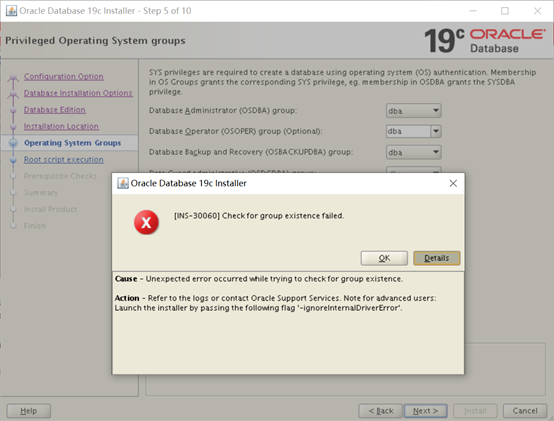Click the Java icon in the error dialog title
554x421 pixels.
click(123, 183)
